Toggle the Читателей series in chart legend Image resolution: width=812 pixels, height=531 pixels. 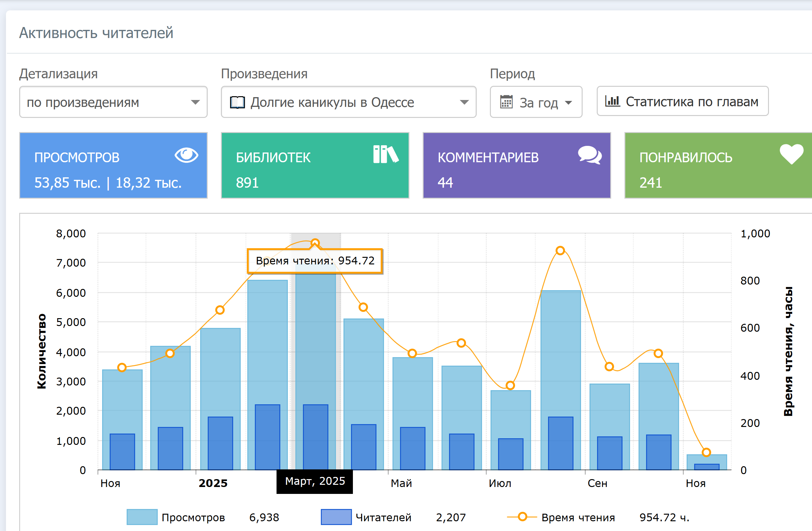(x=383, y=517)
